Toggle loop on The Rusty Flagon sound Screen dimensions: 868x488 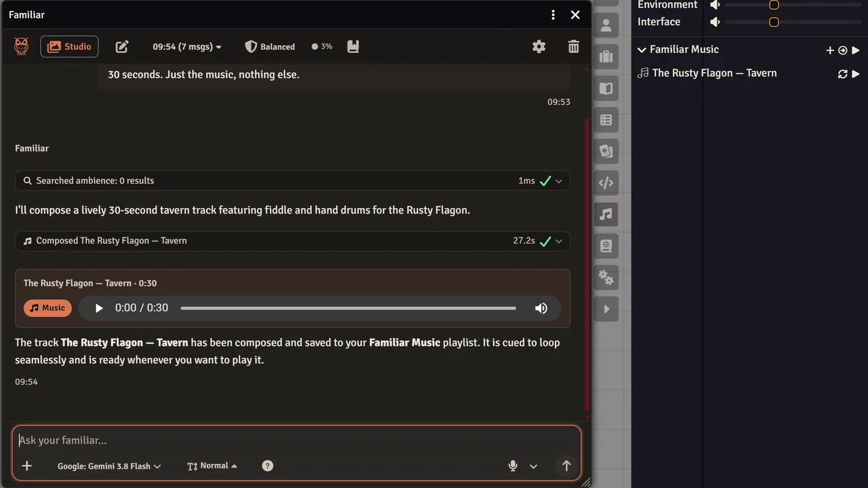(842, 73)
